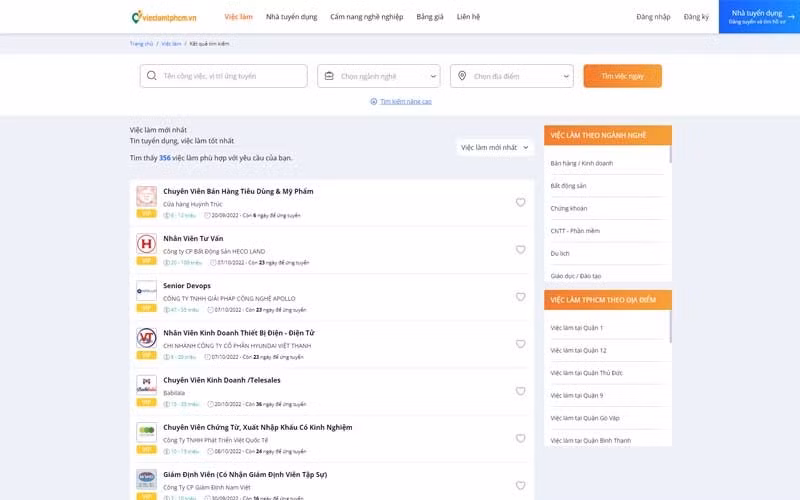Select Giáo dục / Đào tạo category
This screenshot has height=500, width=800.
click(576, 276)
